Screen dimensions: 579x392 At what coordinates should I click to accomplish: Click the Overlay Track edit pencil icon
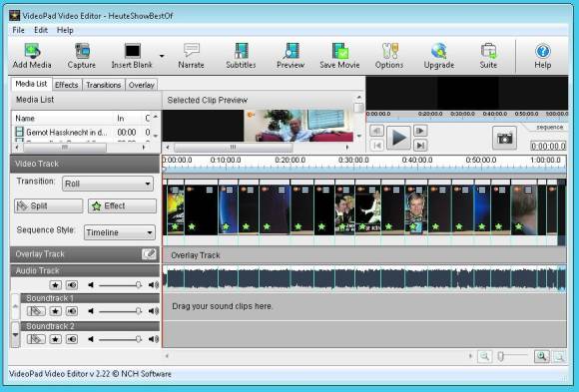pos(149,254)
